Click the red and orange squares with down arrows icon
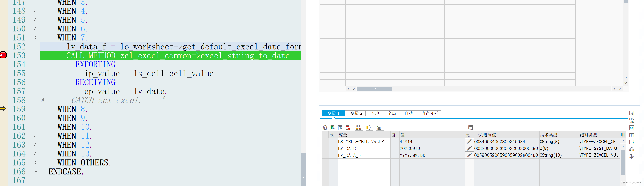 pyautogui.click(x=358, y=128)
